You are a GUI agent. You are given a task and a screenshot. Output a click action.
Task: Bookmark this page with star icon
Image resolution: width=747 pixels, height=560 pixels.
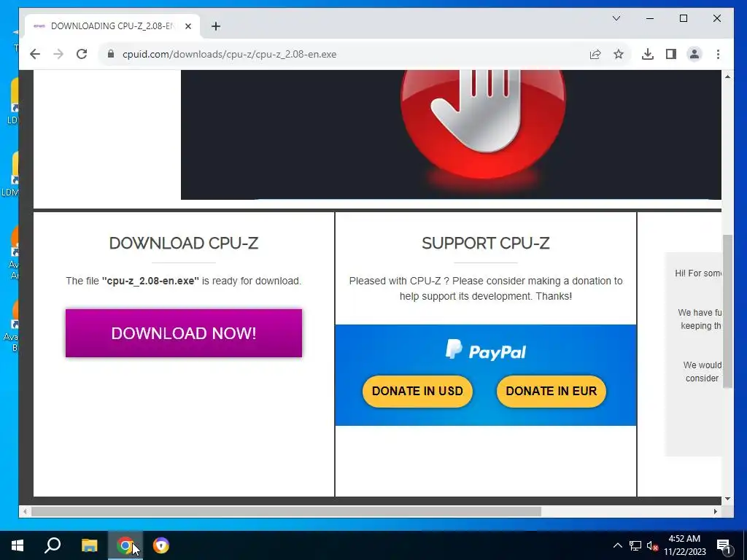tap(619, 54)
